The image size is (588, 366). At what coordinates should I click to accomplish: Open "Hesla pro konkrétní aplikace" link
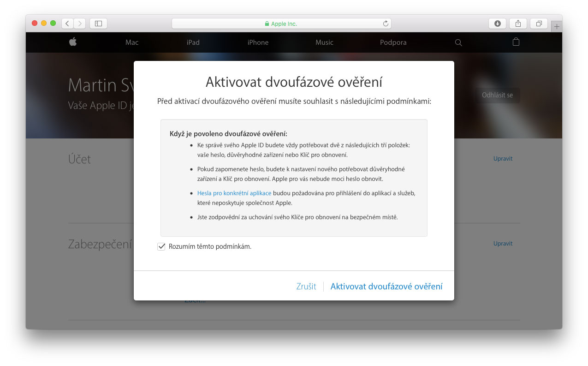(x=234, y=193)
